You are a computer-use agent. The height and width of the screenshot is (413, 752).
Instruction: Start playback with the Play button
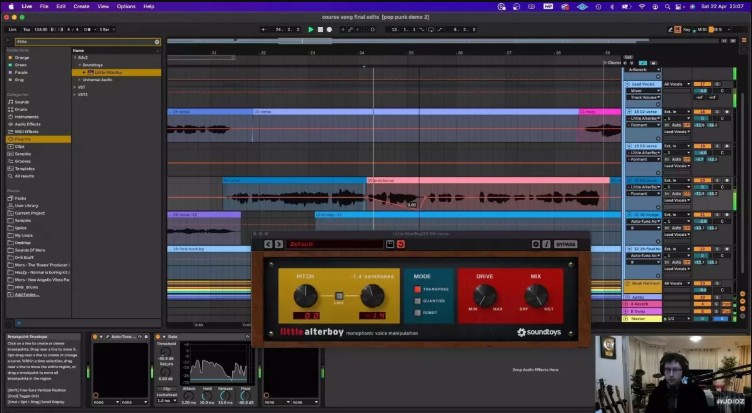tap(311, 29)
